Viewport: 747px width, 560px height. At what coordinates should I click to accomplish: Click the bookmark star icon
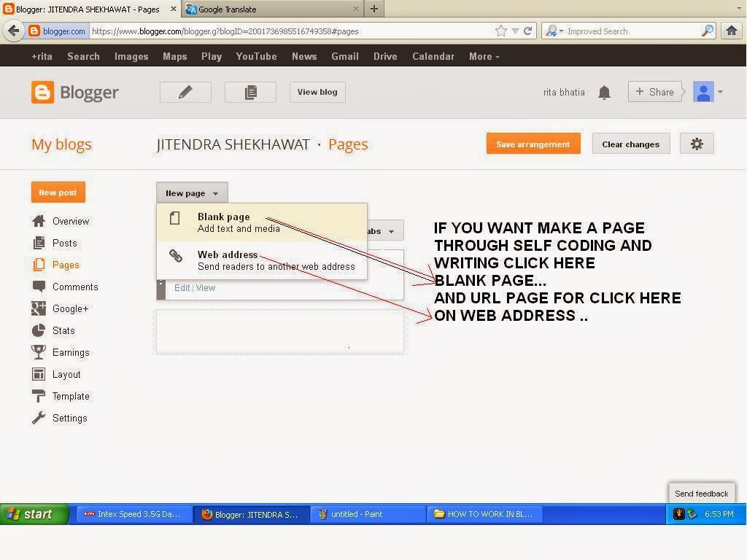pyautogui.click(x=500, y=31)
